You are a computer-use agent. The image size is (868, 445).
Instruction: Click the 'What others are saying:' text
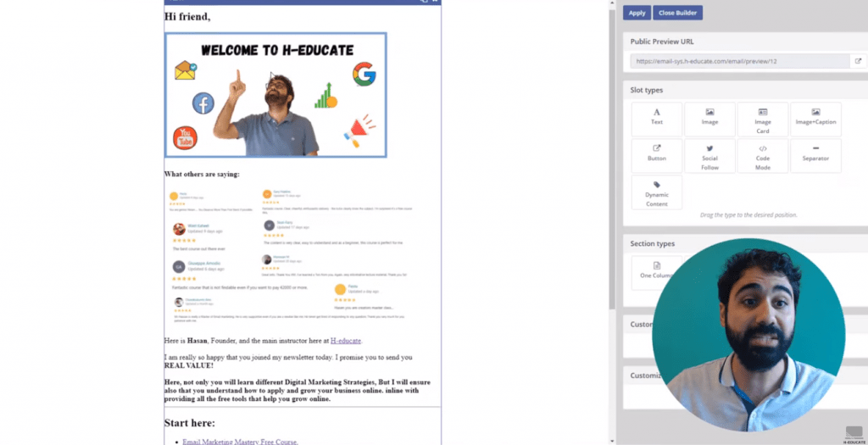(202, 175)
